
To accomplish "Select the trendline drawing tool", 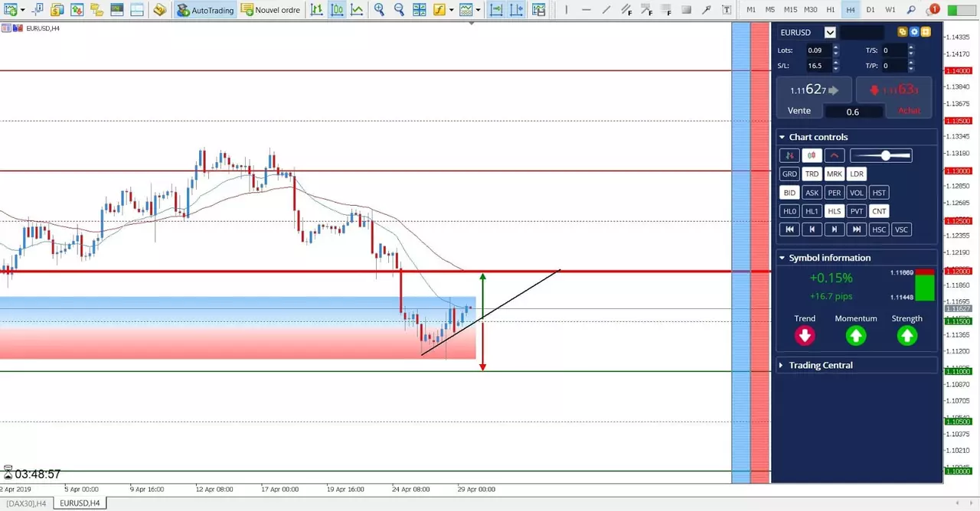I will (606, 10).
